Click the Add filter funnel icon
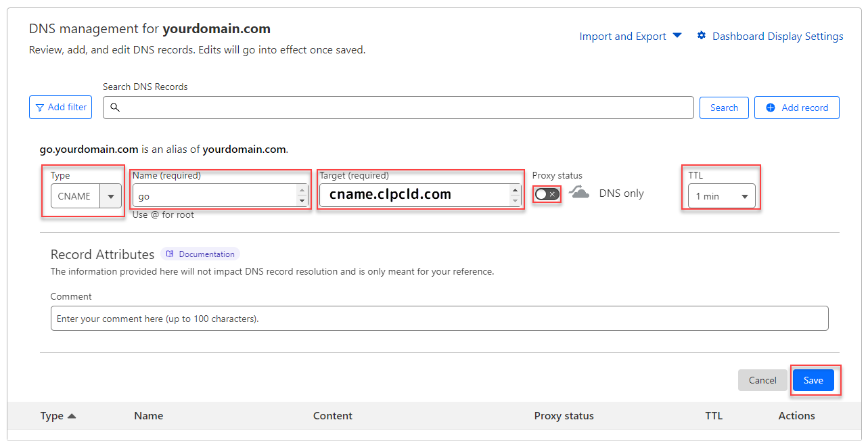The width and height of the screenshot is (868, 441). tap(40, 107)
